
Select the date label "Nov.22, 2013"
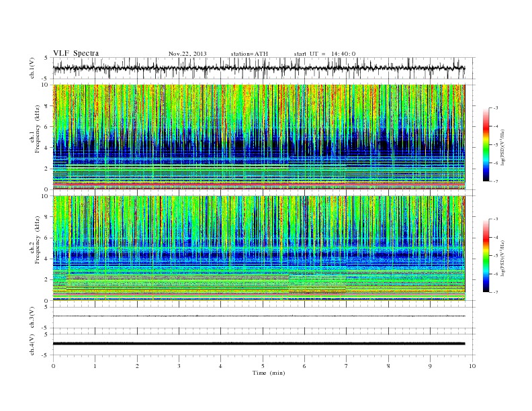click(x=187, y=54)
